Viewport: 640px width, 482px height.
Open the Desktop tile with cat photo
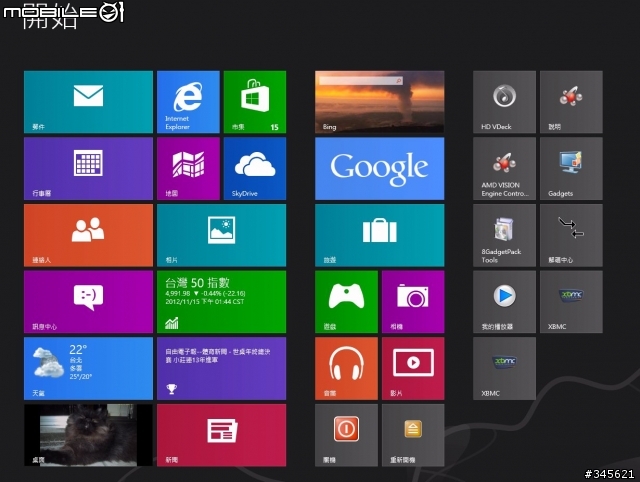[88, 435]
